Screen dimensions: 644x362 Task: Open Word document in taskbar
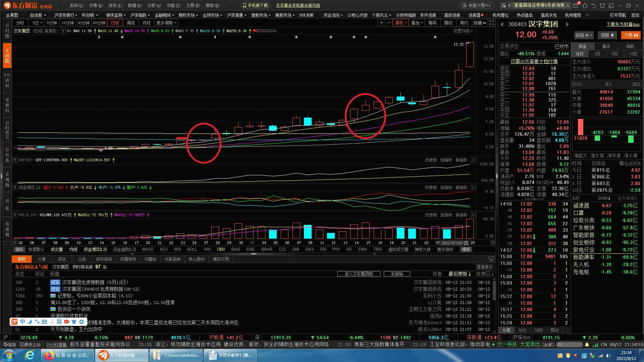(230, 355)
